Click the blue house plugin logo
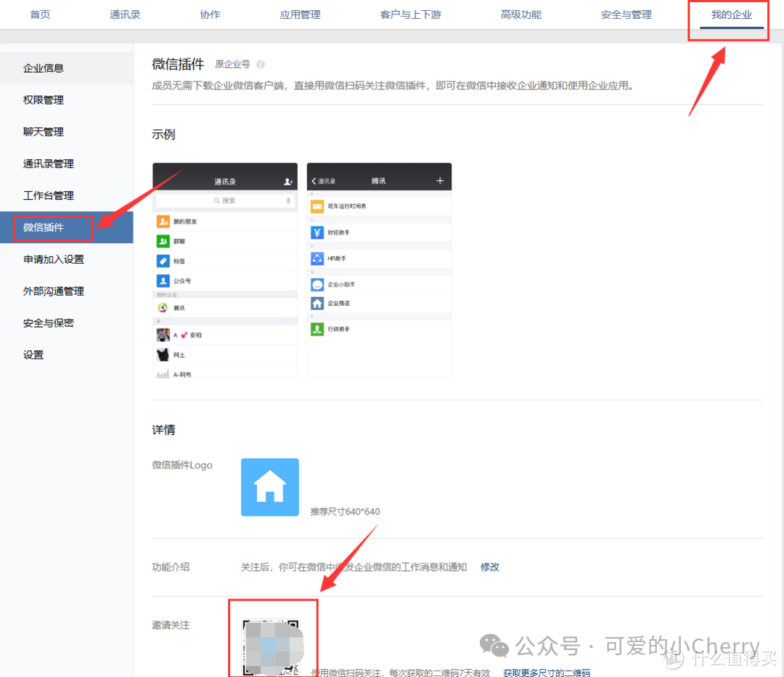This screenshot has width=784, height=677. point(270,487)
